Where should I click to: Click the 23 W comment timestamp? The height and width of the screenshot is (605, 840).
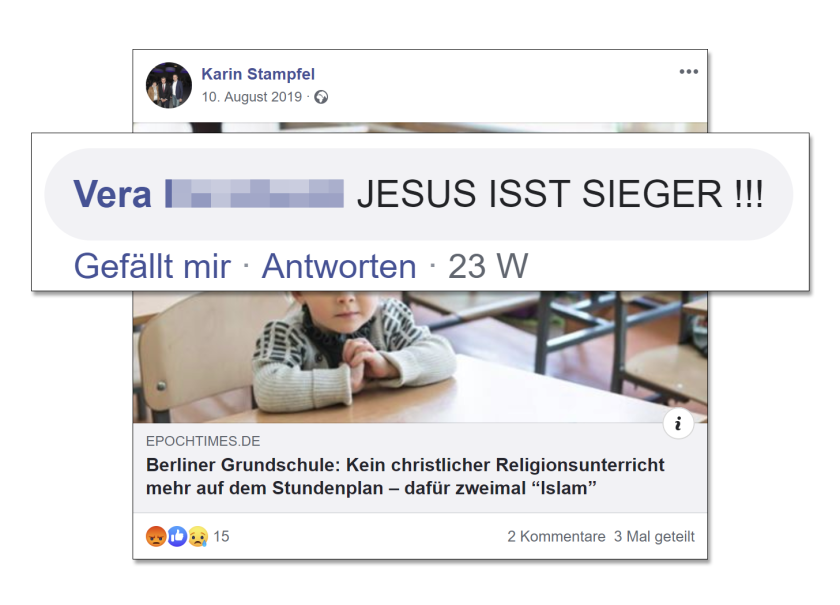[488, 266]
